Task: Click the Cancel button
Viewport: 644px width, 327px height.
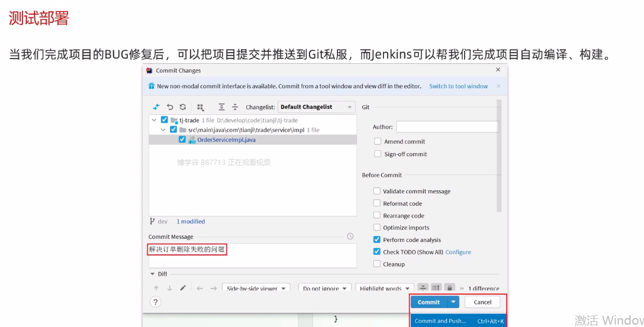Action: click(482, 302)
